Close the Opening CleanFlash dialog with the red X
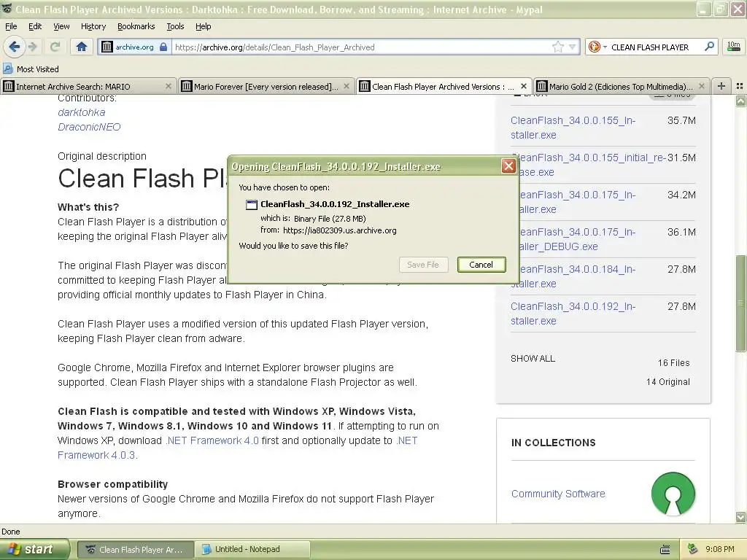This screenshot has width=747, height=560. [x=508, y=166]
